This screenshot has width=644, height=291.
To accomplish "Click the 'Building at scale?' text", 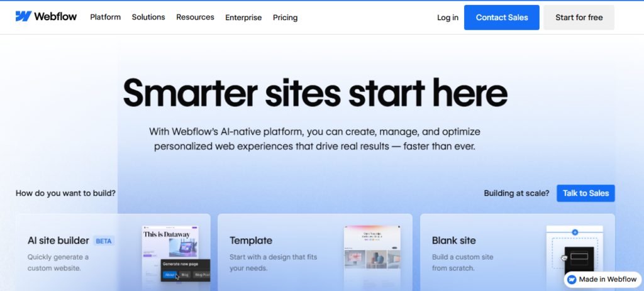I will (x=516, y=194).
